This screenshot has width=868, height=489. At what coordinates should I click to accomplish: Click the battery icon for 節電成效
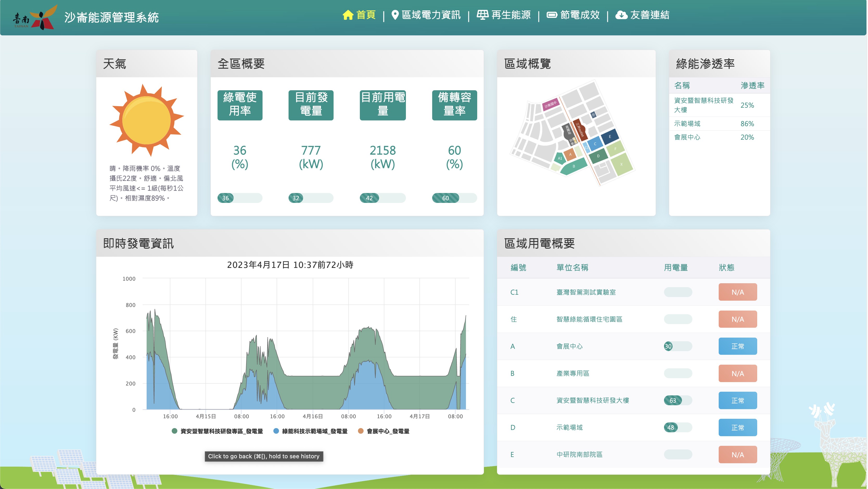click(552, 15)
